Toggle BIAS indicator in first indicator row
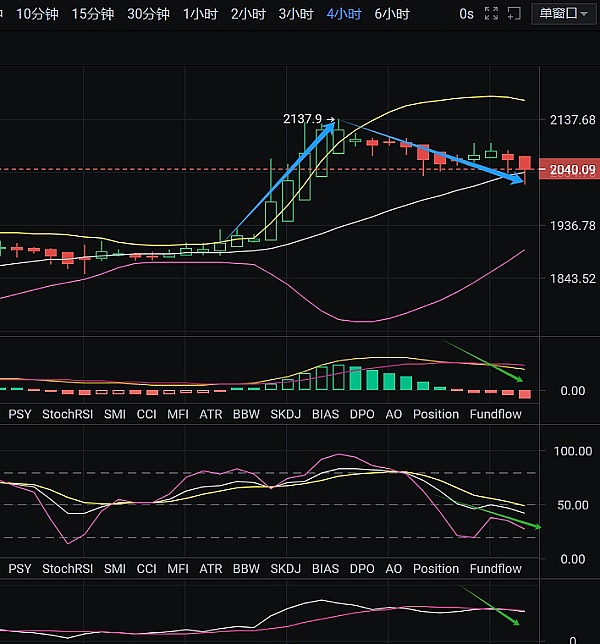 coord(325,414)
